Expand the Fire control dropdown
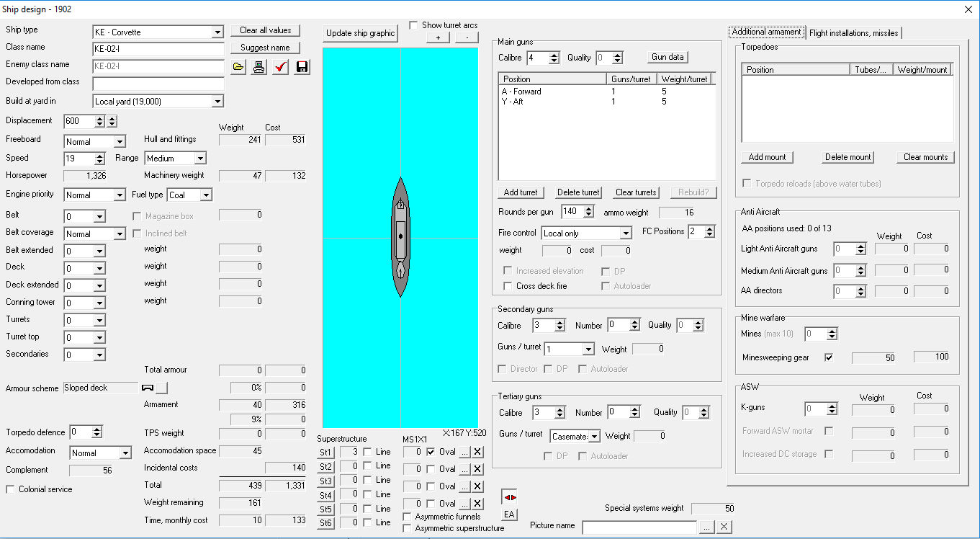The width and height of the screenshot is (980, 539). [x=626, y=233]
